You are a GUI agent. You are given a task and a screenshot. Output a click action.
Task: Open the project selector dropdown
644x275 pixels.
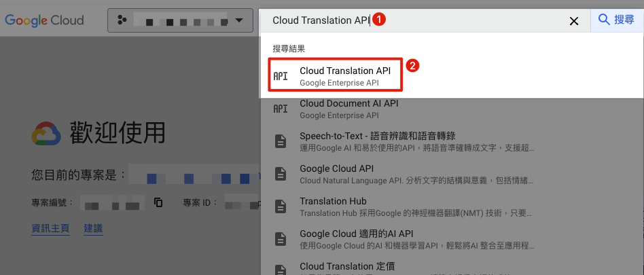click(180, 20)
